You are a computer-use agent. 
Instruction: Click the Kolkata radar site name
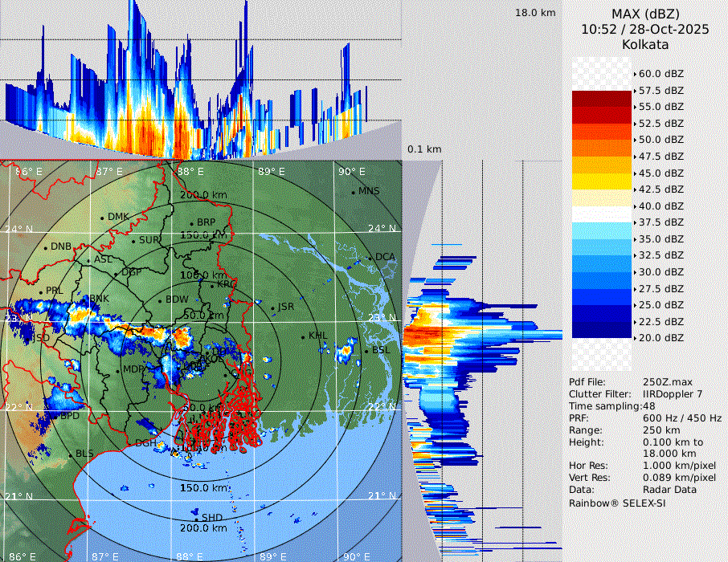(645, 44)
